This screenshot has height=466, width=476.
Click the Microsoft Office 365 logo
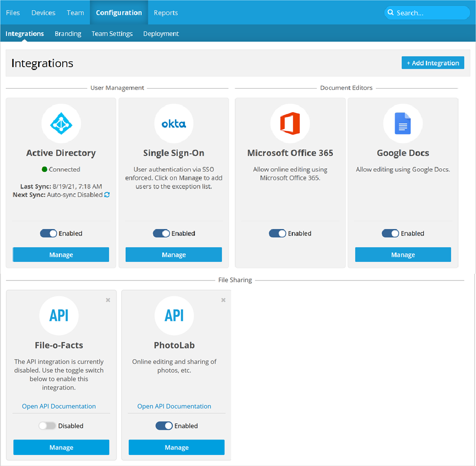click(290, 124)
